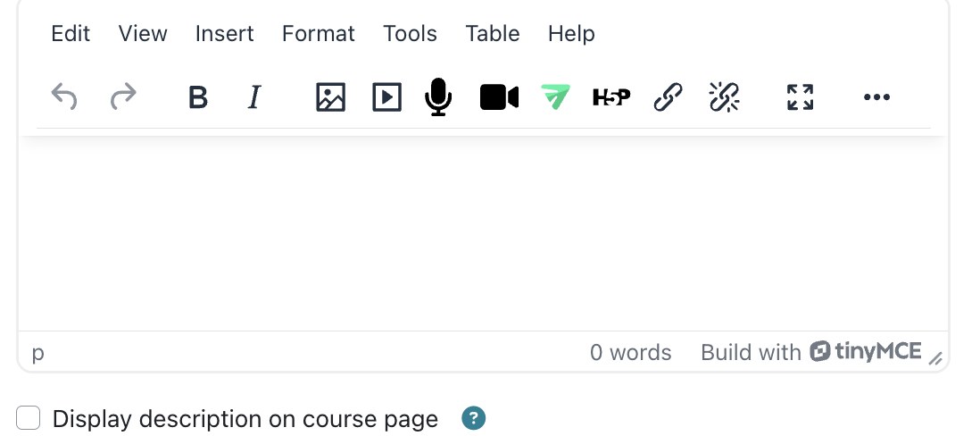The width and height of the screenshot is (980, 436).
Task: Remove link with the broken chain icon
Action: tap(725, 97)
